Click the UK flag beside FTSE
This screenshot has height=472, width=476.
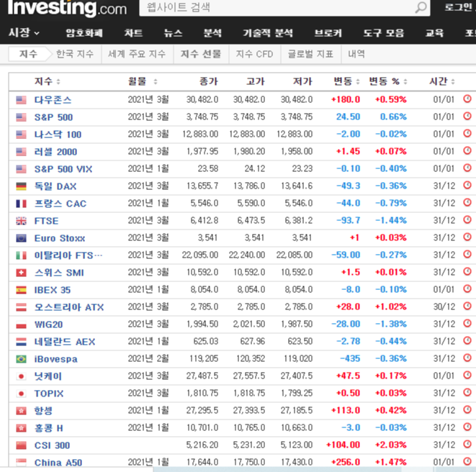point(21,221)
